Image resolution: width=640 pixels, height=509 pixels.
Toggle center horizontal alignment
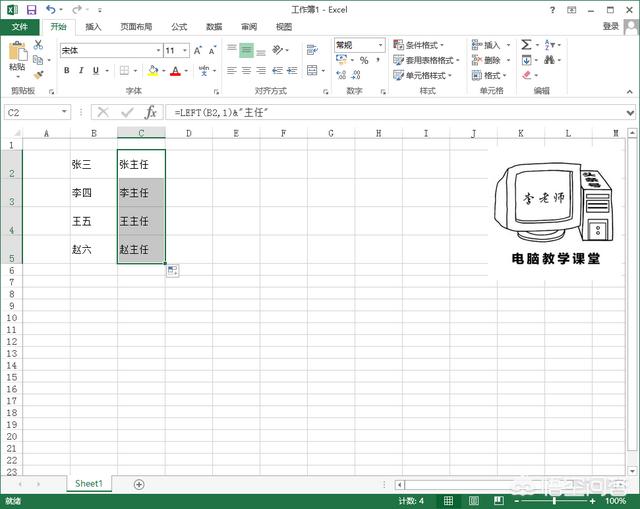click(x=246, y=71)
